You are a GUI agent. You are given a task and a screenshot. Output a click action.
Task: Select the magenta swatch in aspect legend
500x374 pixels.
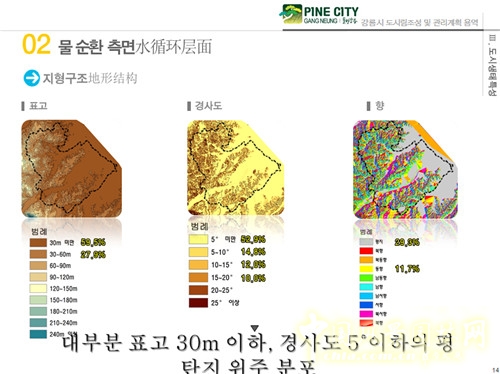click(366, 314)
